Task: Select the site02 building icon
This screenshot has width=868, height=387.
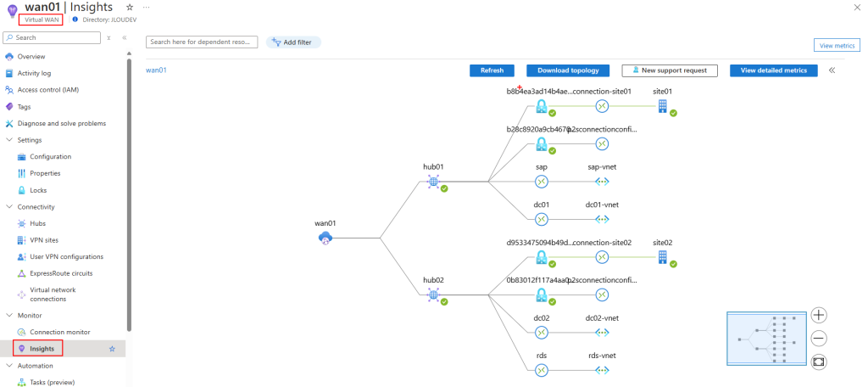Action: pos(663,257)
